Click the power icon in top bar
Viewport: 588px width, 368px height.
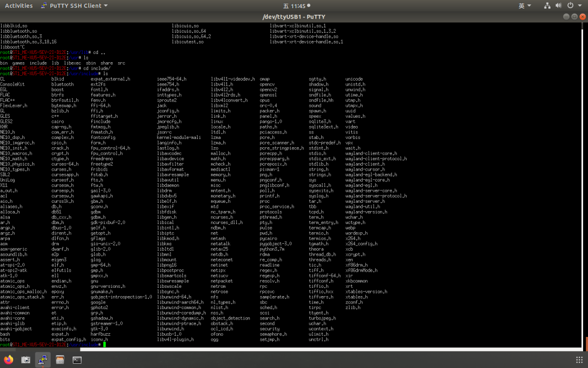[570, 5]
